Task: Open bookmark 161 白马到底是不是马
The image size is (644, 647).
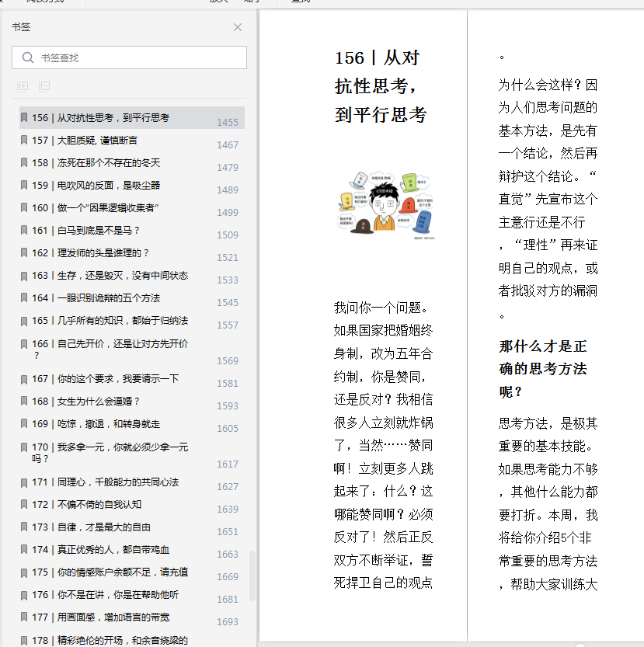Action: click(86, 231)
